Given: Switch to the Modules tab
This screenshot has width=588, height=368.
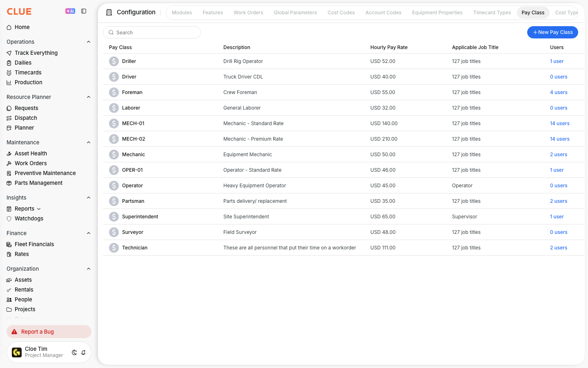Looking at the screenshot, I should click(182, 13).
